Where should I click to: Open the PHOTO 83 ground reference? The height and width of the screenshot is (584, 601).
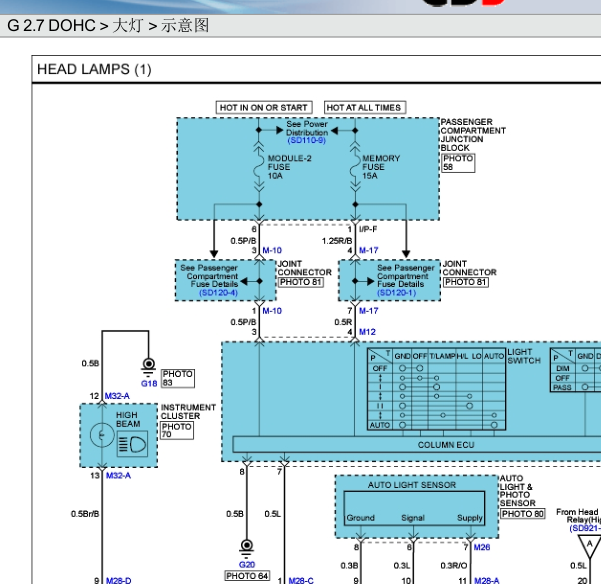178,378
